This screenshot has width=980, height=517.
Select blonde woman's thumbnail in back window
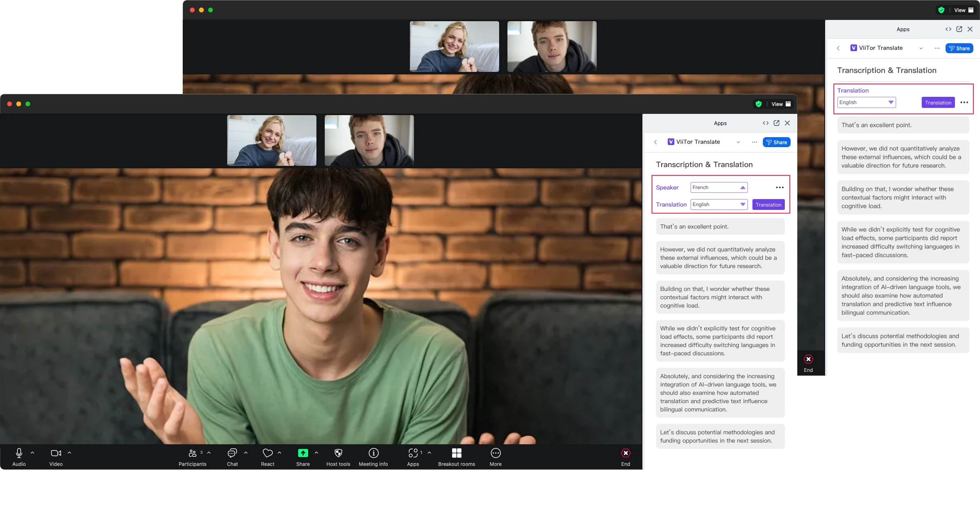tap(454, 47)
